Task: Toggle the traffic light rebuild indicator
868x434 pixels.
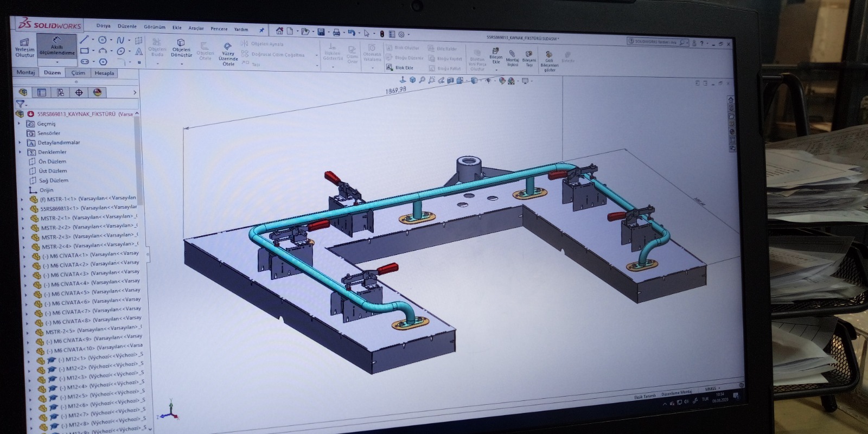Action: click(x=381, y=34)
